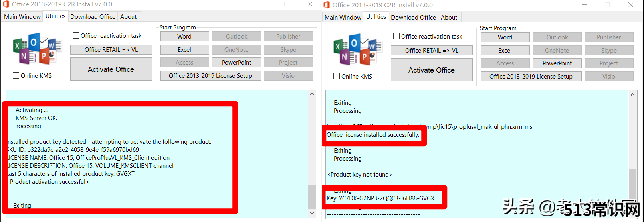Viewport: 644px width, 222px height.
Task: Open About tab in right window
Action: pyautogui.click(x=449, y=18)
